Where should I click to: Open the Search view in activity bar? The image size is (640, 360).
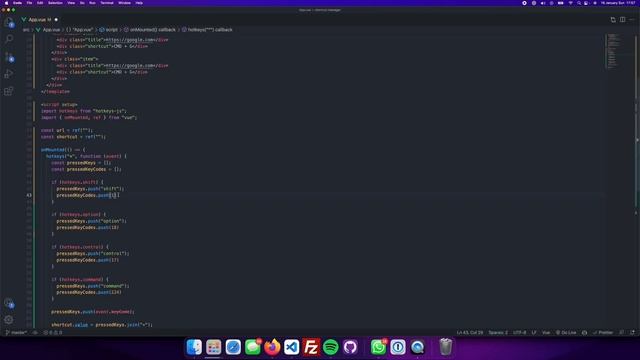[x=9, y=39]
